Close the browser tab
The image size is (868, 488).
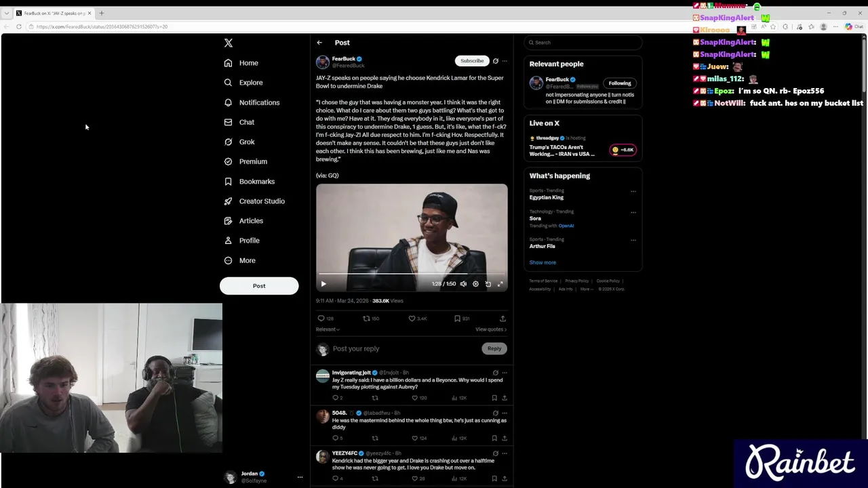[x=89, y=13]
